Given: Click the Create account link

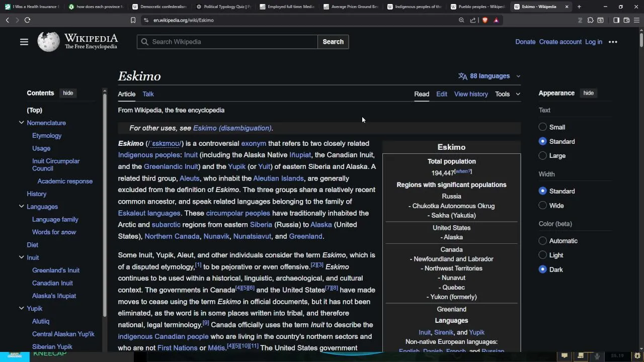Looking at the screenshot, I should [560, 42].
